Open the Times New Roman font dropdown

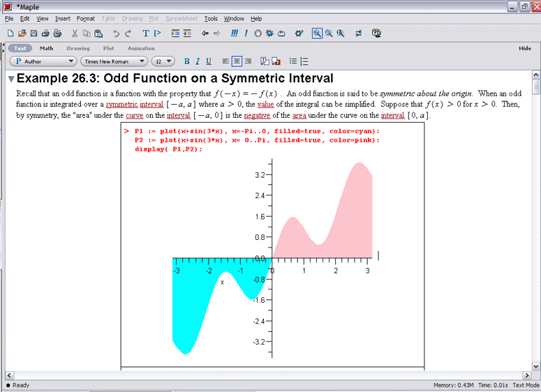click(x=114, y=61)
